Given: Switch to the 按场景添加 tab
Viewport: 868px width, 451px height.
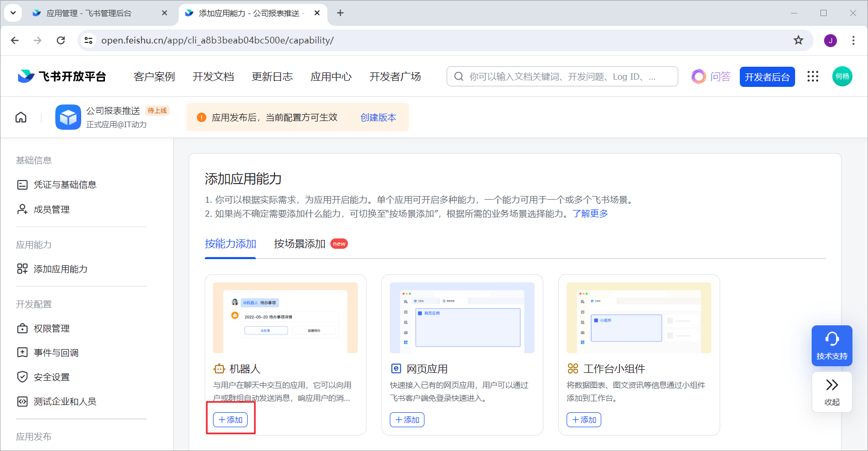Looking at the screenshot, I should 300,244.
